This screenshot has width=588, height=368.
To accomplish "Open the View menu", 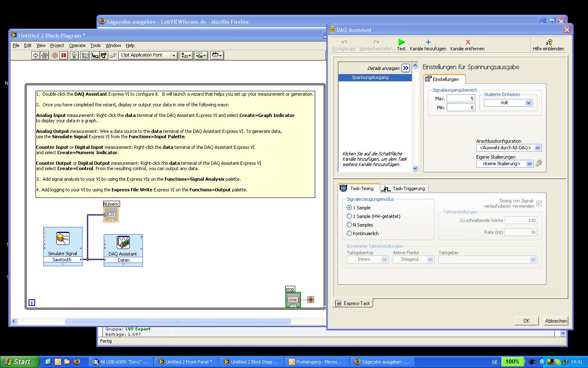I will pyautogui.click(x=41, y=45).
